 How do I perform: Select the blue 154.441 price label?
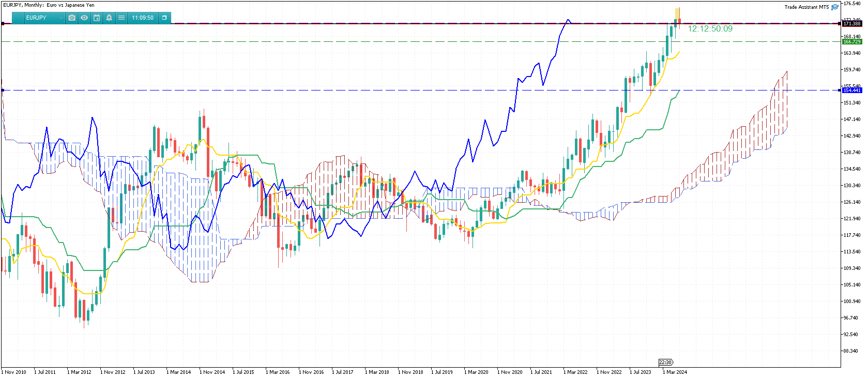coord(851,90)
